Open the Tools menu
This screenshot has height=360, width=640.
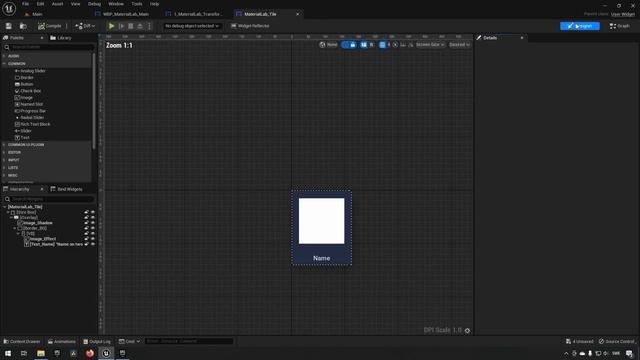tap(137, 4)
